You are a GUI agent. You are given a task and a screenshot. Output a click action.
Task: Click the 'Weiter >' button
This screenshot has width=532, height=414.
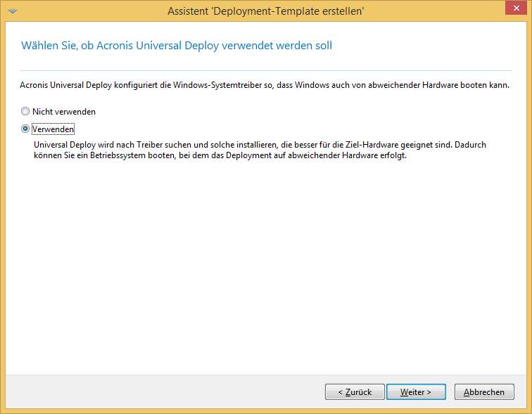[416, 392]
